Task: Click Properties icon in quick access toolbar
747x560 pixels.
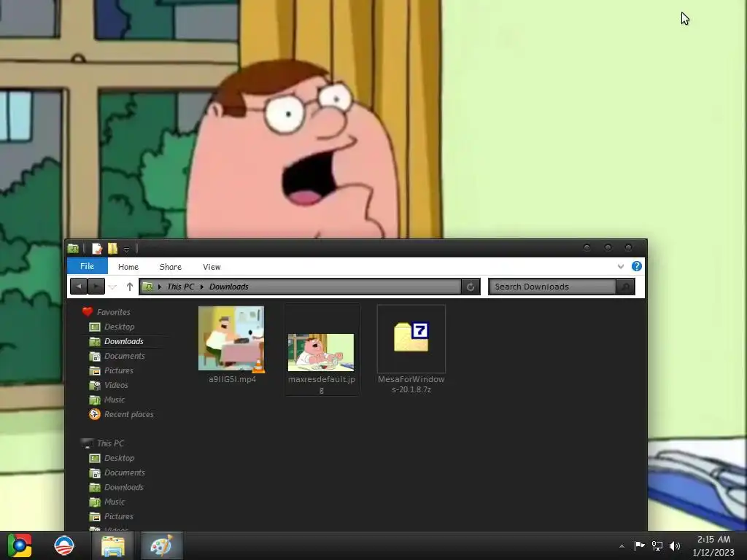Action: pos(97,248)
